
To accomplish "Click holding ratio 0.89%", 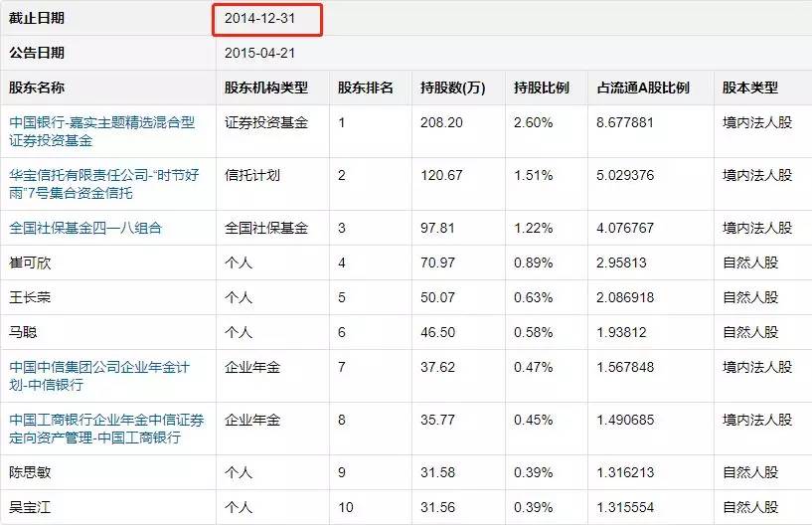I will [x=534, y=262].
